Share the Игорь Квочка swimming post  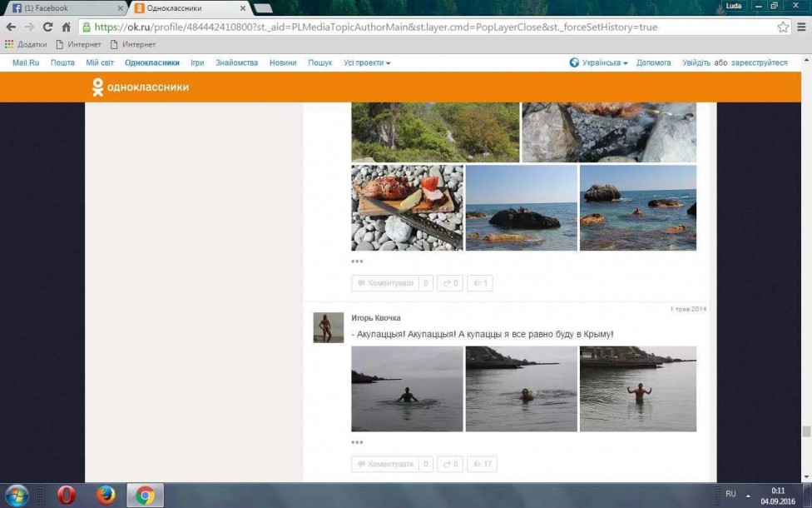tap(449, 464)
